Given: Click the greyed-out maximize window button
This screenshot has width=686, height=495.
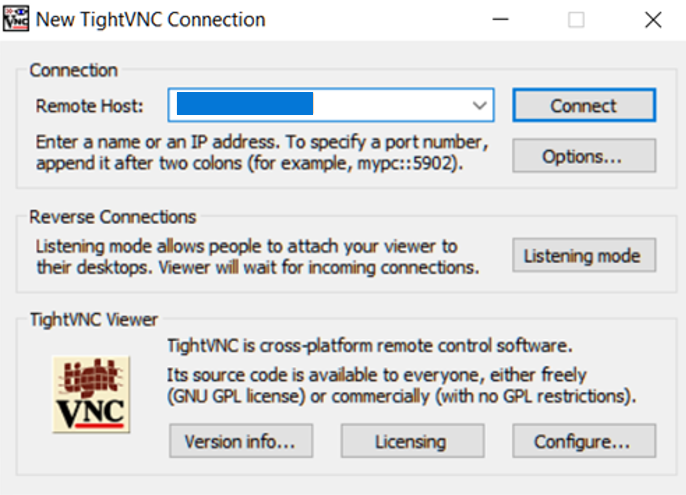Looking at the screenshot, I should point(576,19).
